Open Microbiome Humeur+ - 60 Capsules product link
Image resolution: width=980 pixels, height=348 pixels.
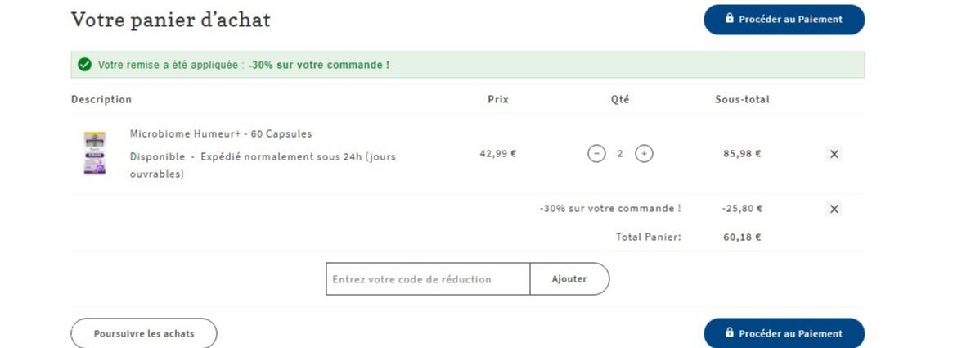221,134
